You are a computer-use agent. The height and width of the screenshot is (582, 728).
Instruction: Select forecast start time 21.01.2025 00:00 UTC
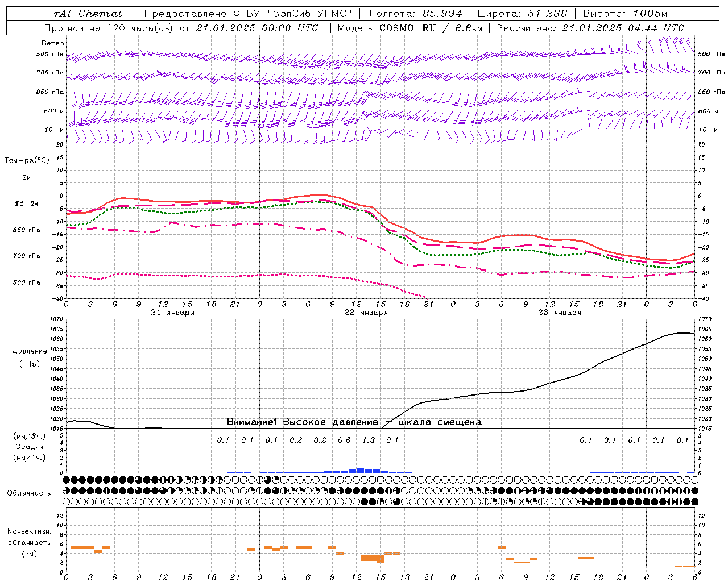pyautogui.click(x=257, y=28)
